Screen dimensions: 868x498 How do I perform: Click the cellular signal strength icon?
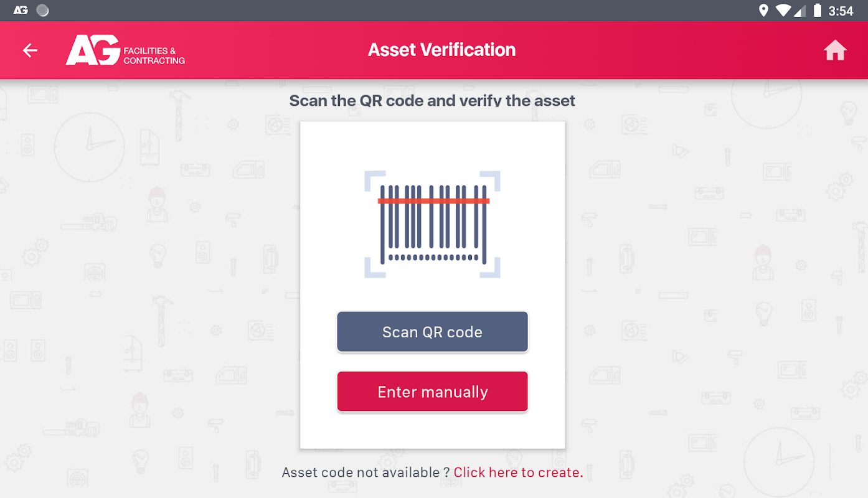(801, 11)
